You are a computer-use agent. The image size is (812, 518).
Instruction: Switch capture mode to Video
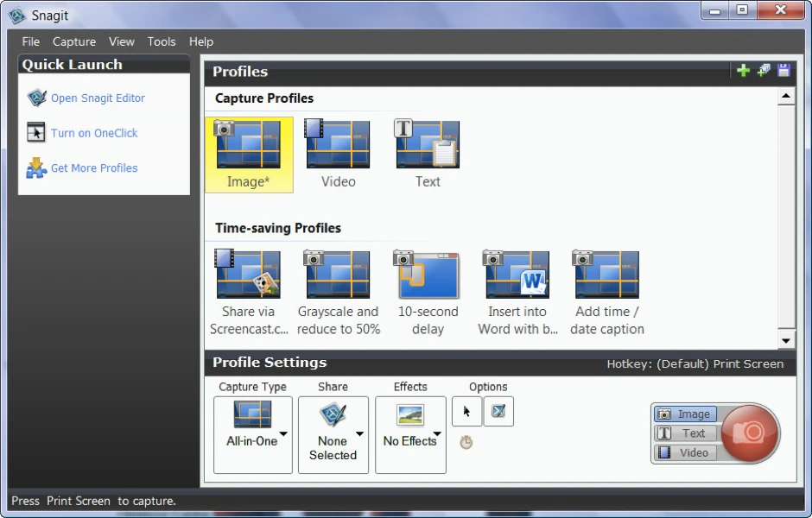click(x=685, y=452)
